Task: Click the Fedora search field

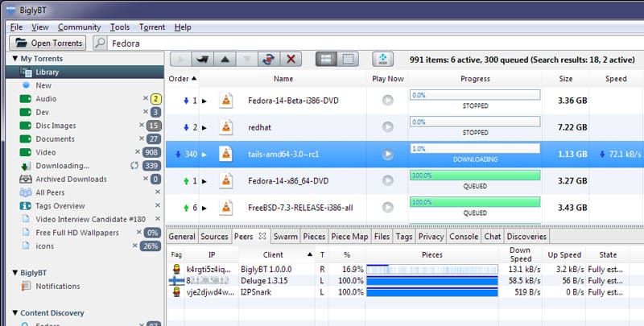Action: point(375,43)
